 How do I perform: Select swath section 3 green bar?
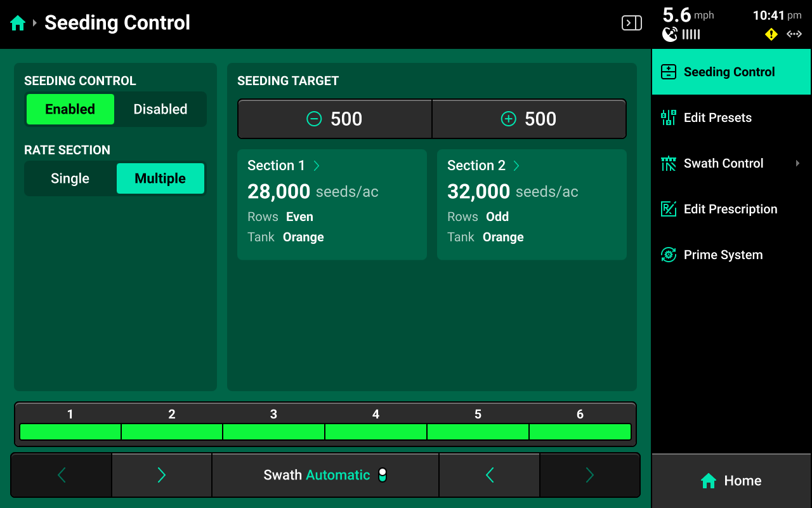pyautogui.click(x=274, y=432)
